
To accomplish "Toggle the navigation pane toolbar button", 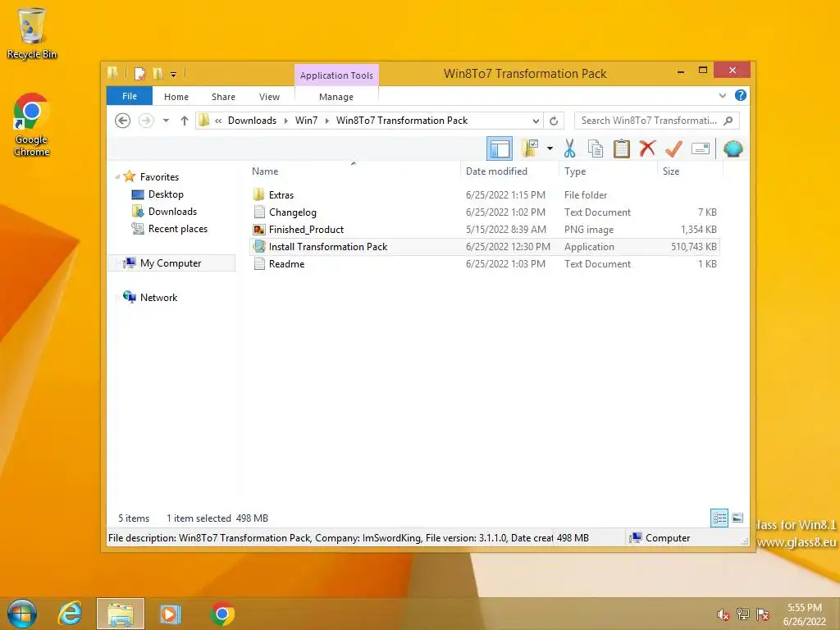I will tap(500, 148).
